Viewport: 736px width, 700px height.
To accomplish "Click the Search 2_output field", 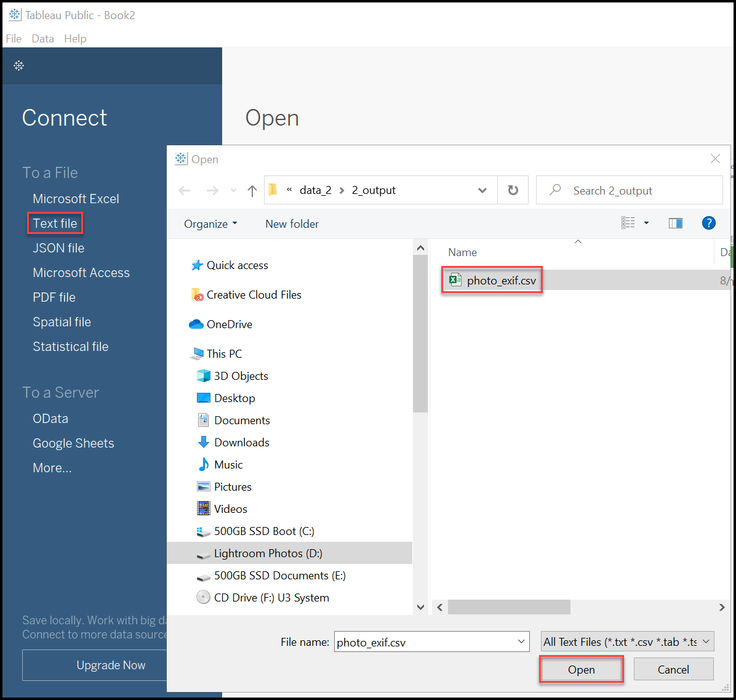I will coord(629,190).
